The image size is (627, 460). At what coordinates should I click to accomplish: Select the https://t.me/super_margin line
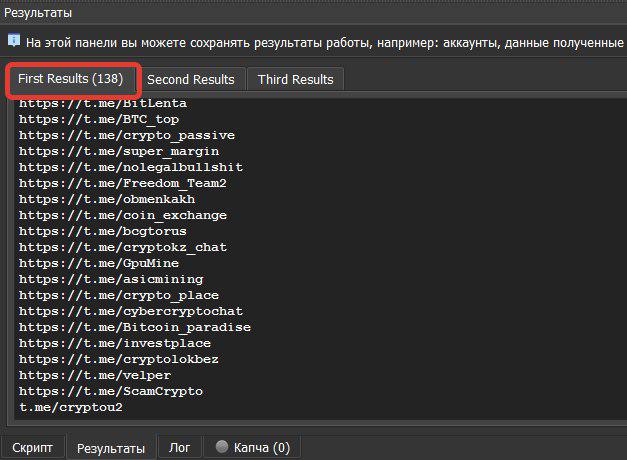pos(118,151)
